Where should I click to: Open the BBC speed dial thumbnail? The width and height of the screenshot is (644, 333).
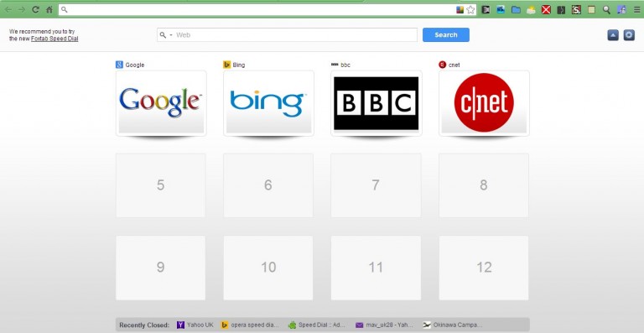coord(376,103)
